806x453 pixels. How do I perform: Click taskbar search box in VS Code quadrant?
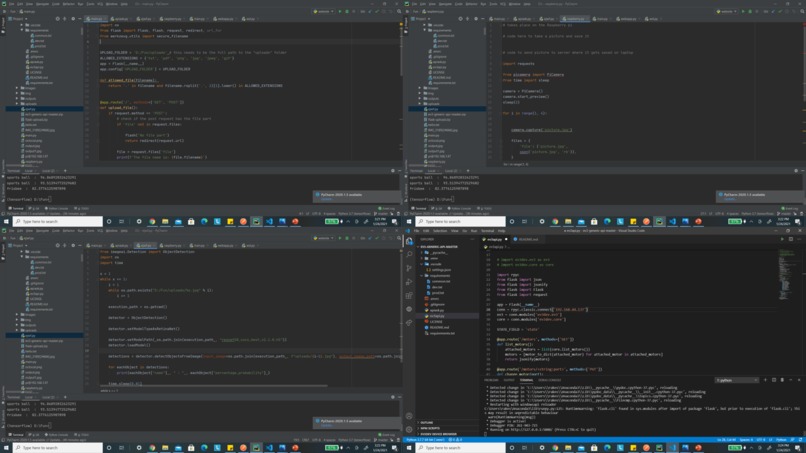[461, 447]
